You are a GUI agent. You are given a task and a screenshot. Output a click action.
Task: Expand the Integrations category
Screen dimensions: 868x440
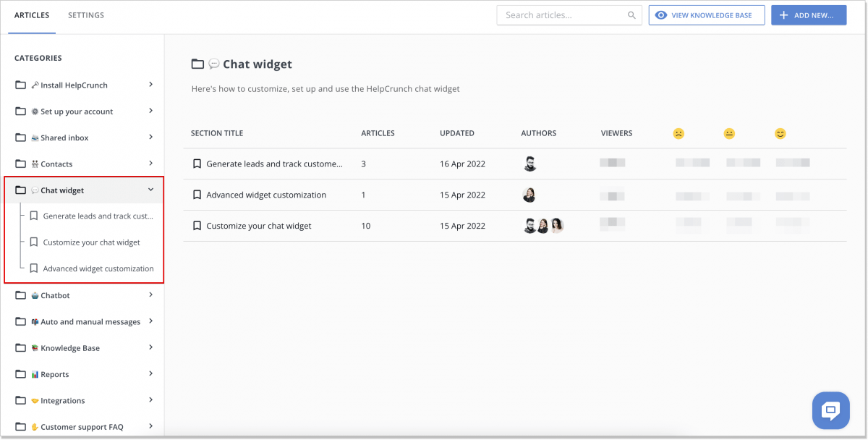click(151, 400)
